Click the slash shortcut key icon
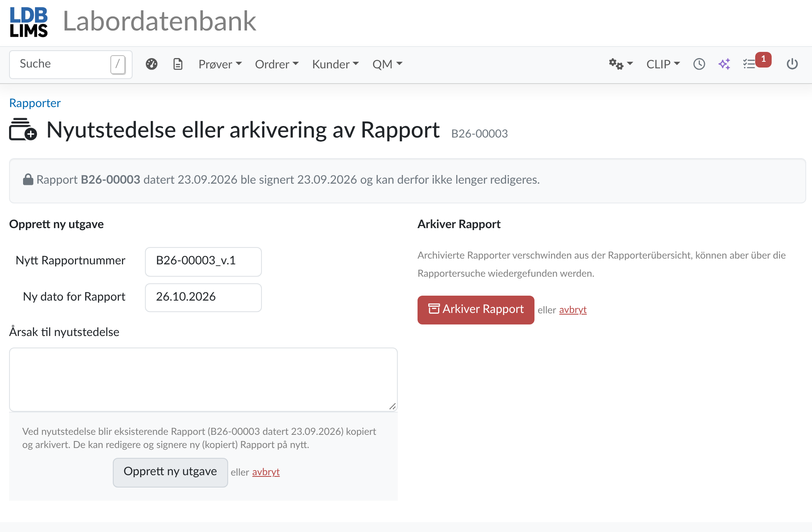Viewport: 812px width, 532px height. tap(118, 64)
